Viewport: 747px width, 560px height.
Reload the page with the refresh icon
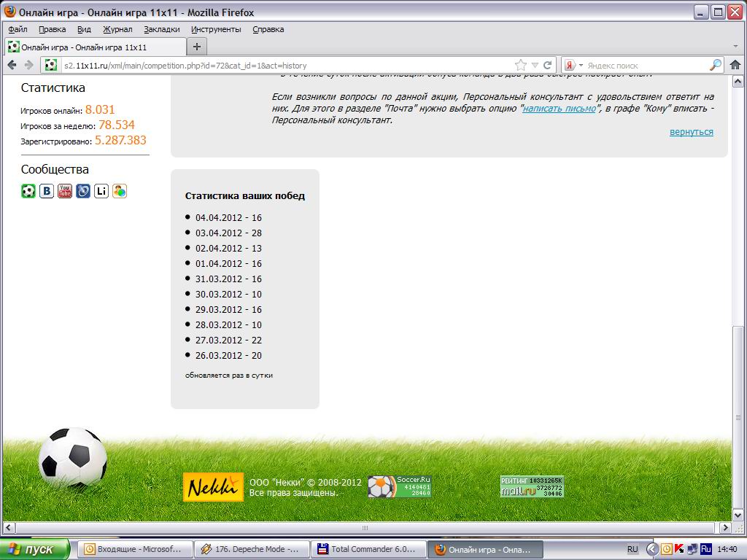pyautogui.click(x=547, y=65)
